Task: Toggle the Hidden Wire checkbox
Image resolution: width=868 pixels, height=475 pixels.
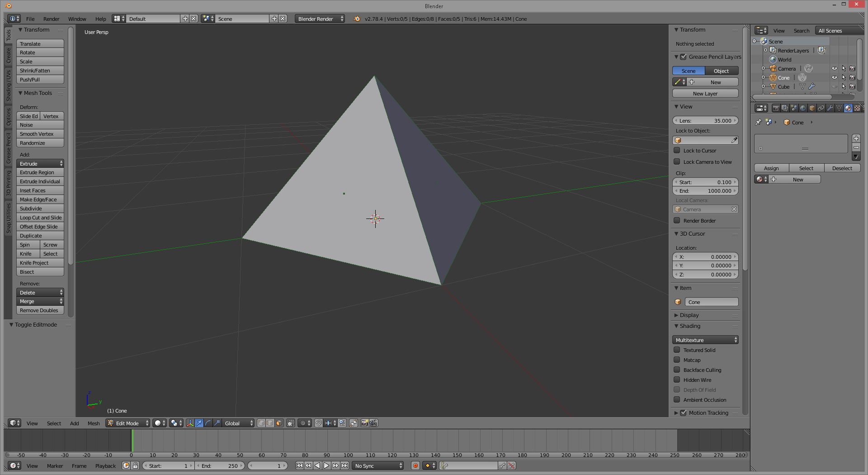Action: tap(677, 380)
